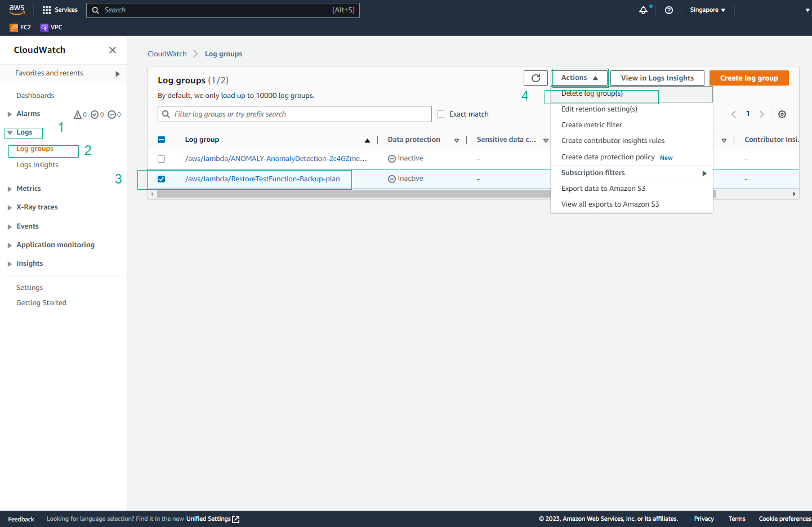Image resolution: width=812 pixels, height=527 pixels.
Task: Toggle the select-all log groups checkbox
Action: (x=161, y=140)
